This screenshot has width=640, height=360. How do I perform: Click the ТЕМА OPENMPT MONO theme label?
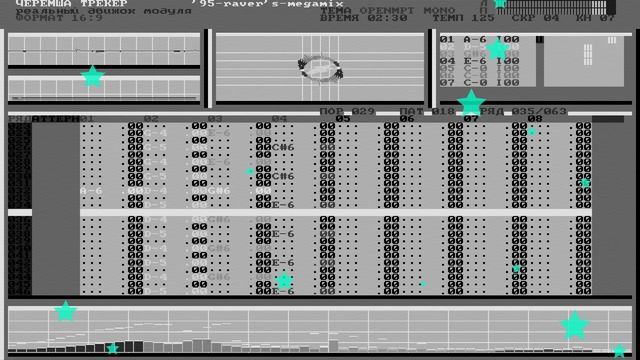387,10
